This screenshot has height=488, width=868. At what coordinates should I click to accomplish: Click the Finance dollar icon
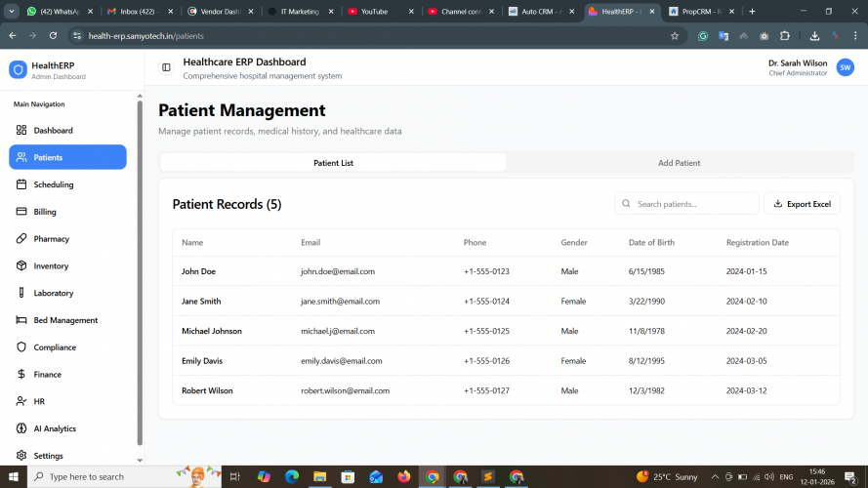point(21,374)
